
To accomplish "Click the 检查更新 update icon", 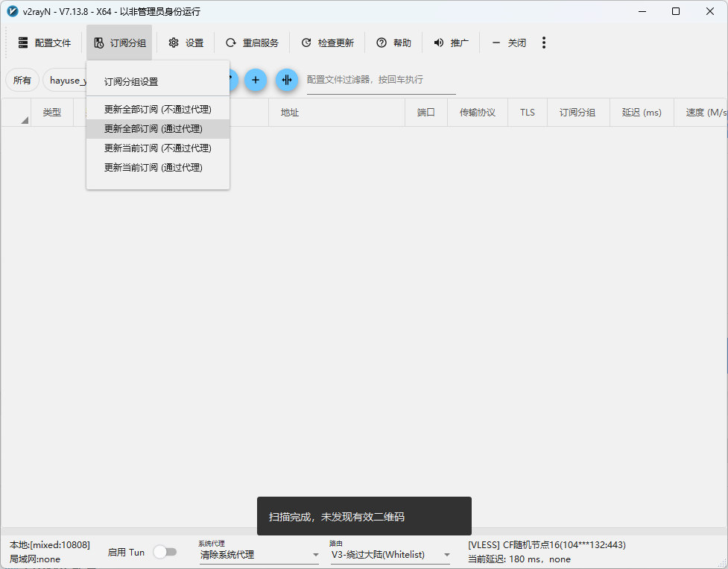I will 306,43.
